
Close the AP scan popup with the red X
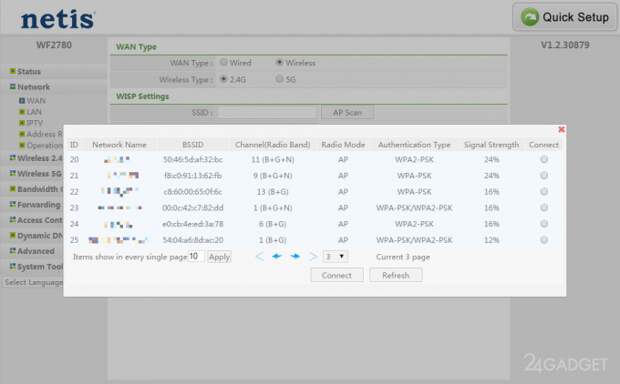pos(561,129)
